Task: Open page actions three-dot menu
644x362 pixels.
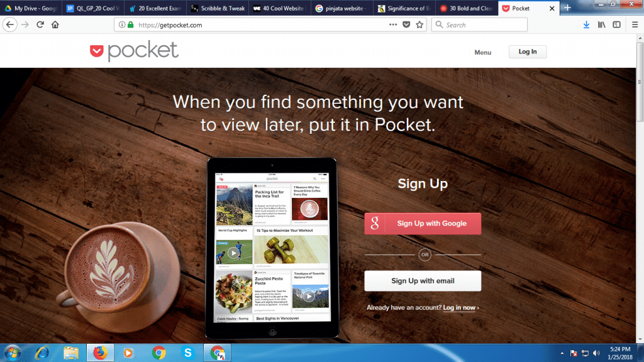Action: pyautogui.click(x=393, y=25)
